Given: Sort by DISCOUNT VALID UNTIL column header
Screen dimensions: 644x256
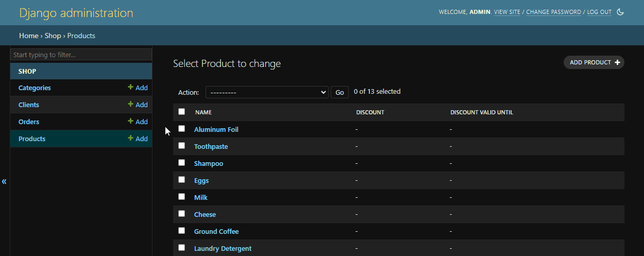Looking at the screenshot, I should (x=482, y=112).
